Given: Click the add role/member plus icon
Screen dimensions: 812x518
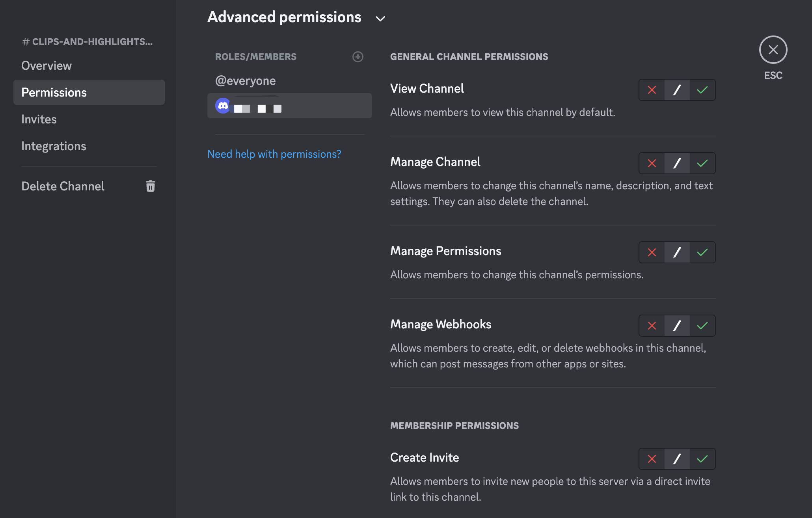Looking at the screenshot, I should coord(358,57).
